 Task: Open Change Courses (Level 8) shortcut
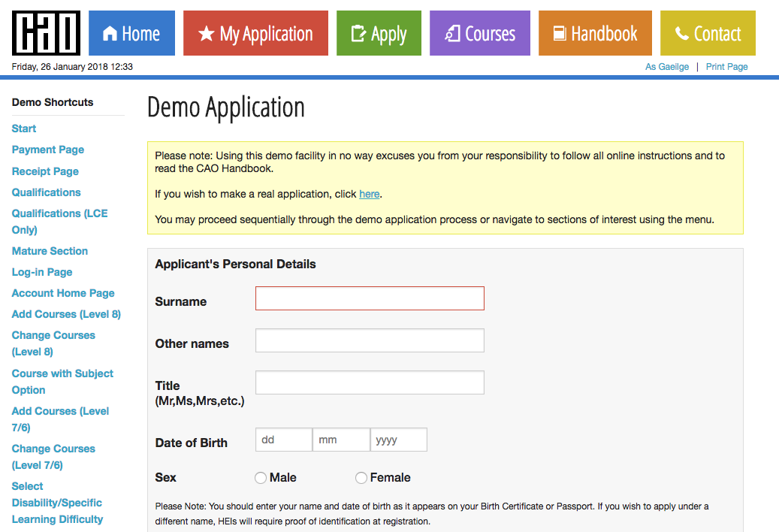tap(53, 343)
